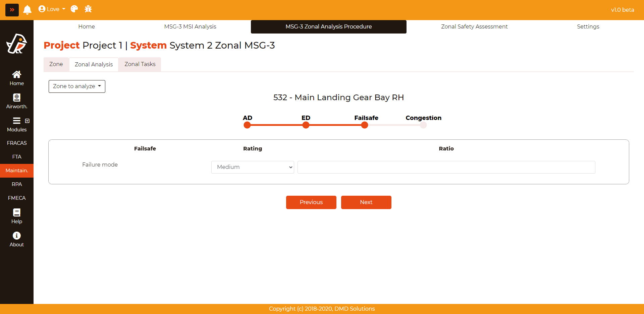Open the color theme palette icon
644x314 pixels.
point(74,9)
